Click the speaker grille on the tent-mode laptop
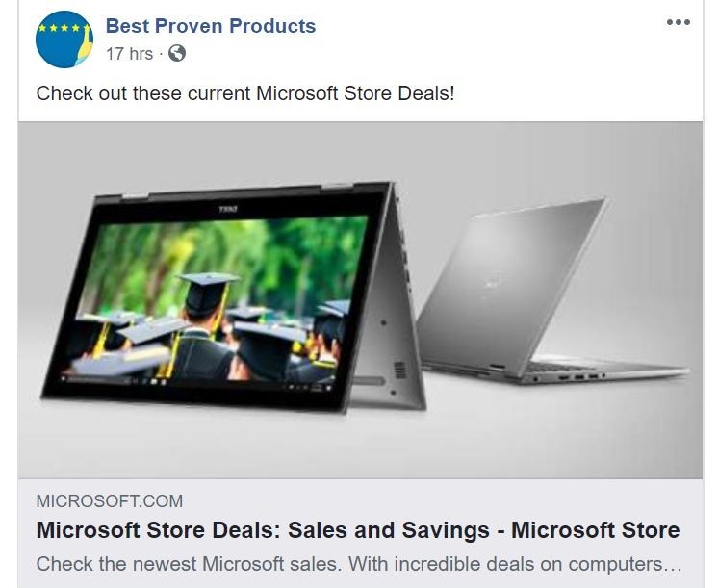The height and width of the screenshot is (588, 718). tap(399, 370)
